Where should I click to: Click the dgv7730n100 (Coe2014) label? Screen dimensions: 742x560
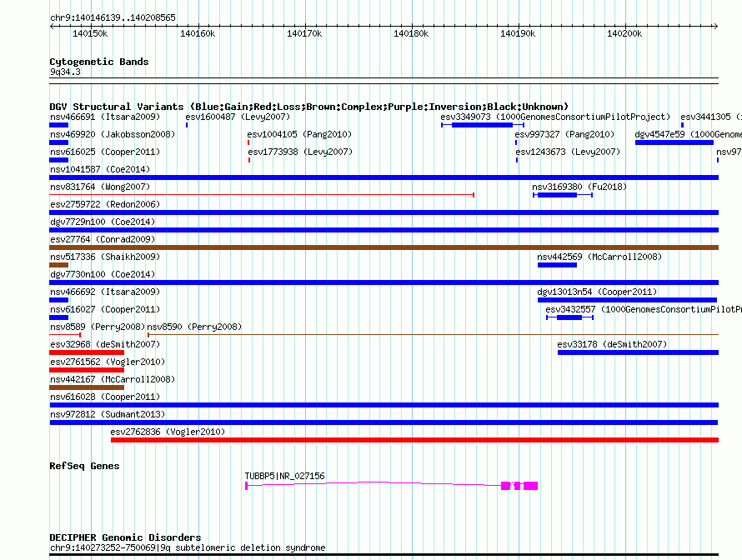point(103,274)
